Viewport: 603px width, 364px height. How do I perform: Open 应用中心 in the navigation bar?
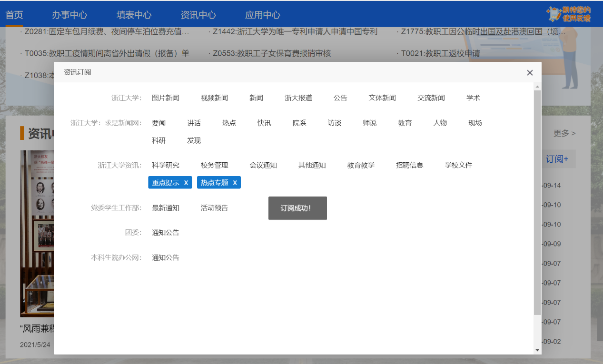coord(263,15)
